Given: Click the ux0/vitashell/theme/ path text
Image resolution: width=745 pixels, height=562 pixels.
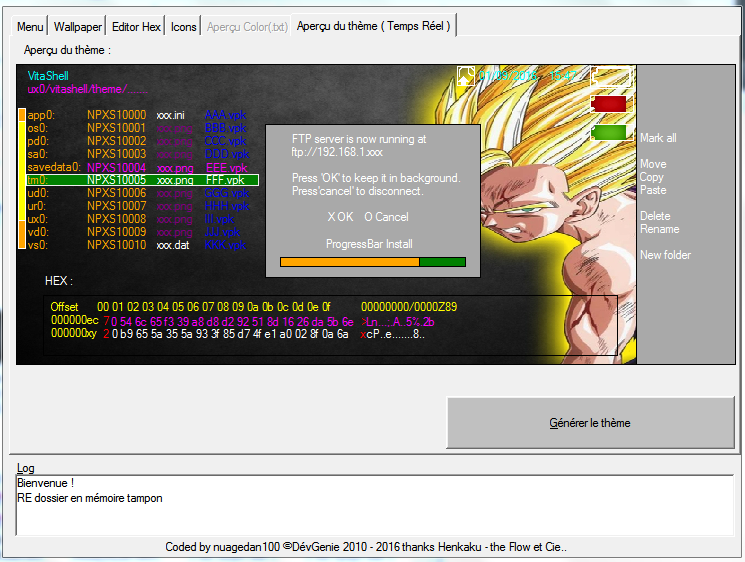Looking at the screenshot, I should pos(88,89).
